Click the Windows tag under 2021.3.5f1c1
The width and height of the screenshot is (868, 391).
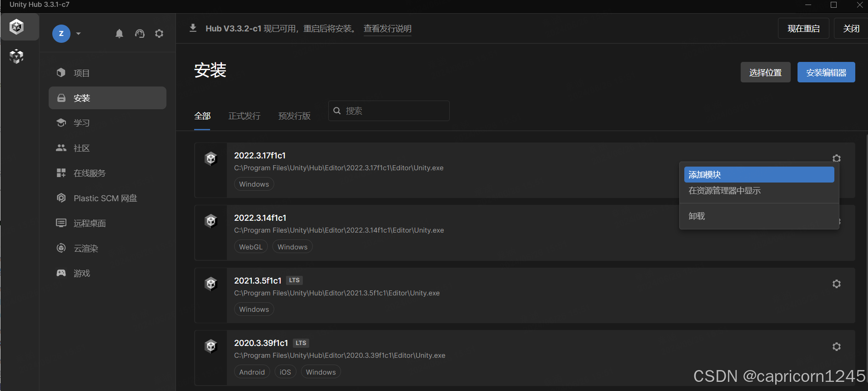click(254, 310)
